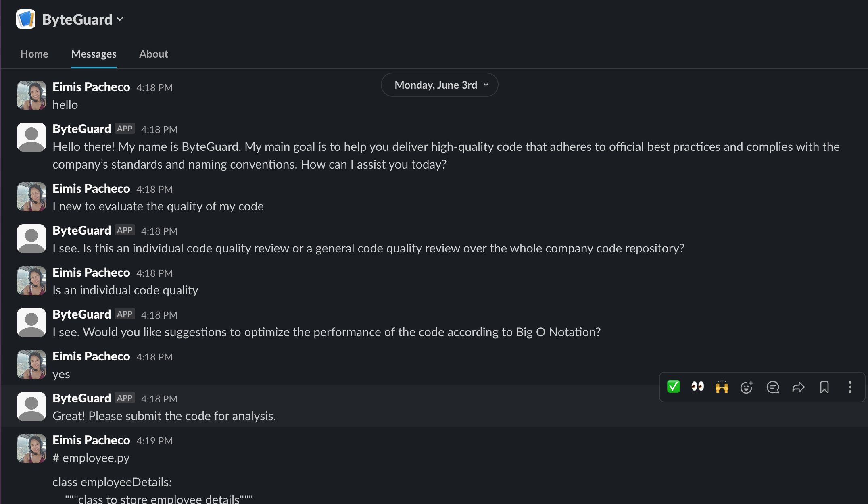The image size is (868, 504).
Task: Expand the ByteGuard header dropdown chevron
Action: click(x=120, y=19)
